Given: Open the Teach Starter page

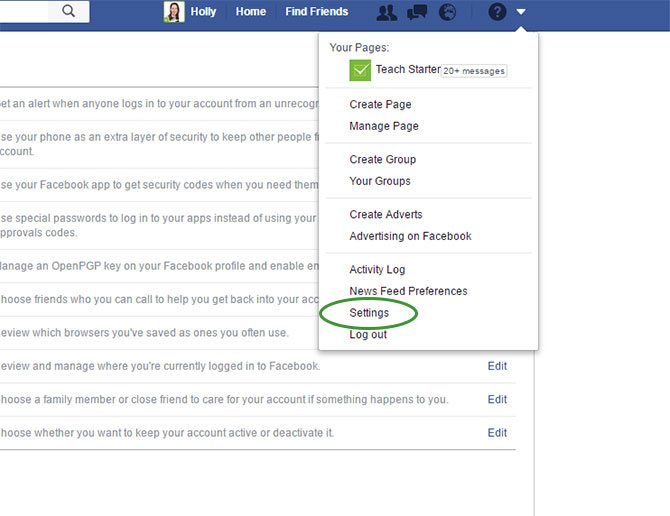Looking at the screenshot, I should 408,69.
